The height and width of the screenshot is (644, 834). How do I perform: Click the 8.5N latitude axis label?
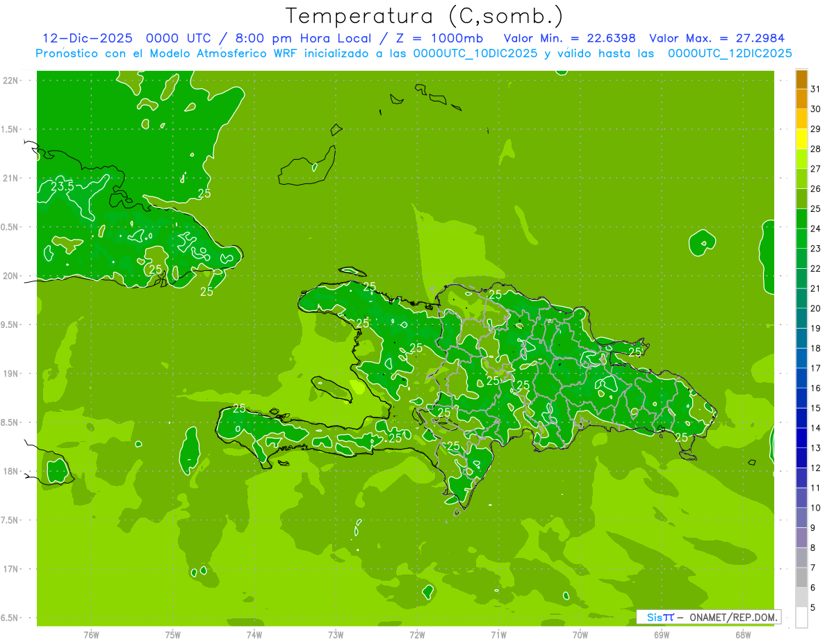tap(10, 422)
